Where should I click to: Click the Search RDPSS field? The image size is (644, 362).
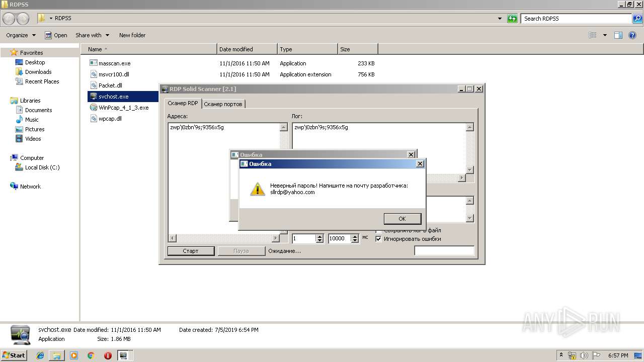577,19
